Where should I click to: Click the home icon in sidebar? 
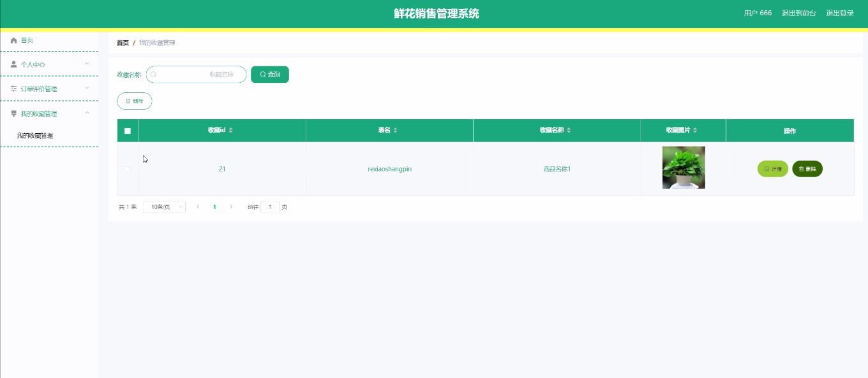[x=13, y=40]
